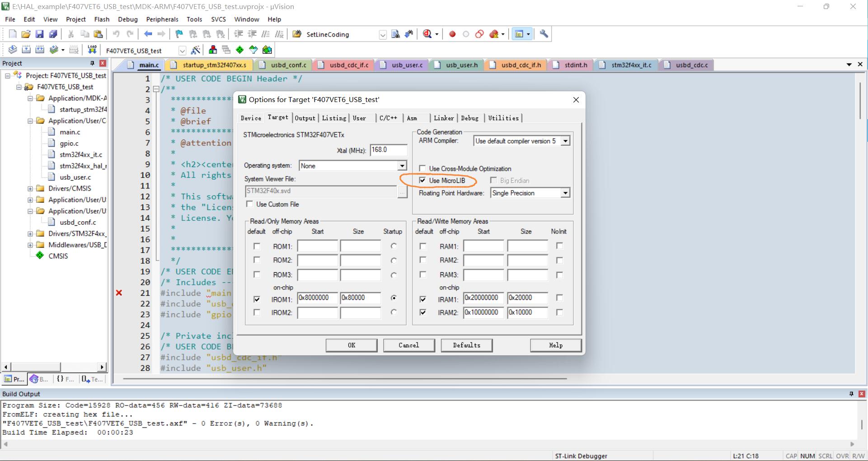Click the Project panel horizontal scrollbar

54,367
